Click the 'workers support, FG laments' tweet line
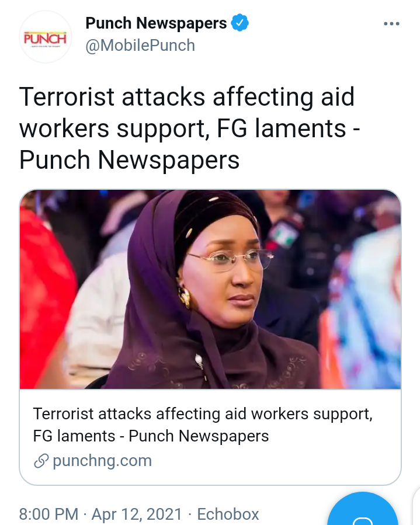The height and width of the screenshot is (525, 420). click(x=190, y=129)
